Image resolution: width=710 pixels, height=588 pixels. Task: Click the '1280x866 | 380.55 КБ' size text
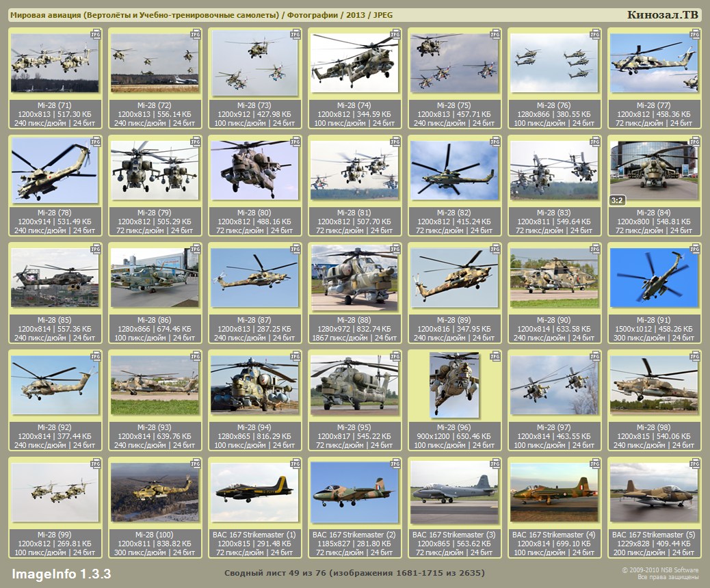554,114
